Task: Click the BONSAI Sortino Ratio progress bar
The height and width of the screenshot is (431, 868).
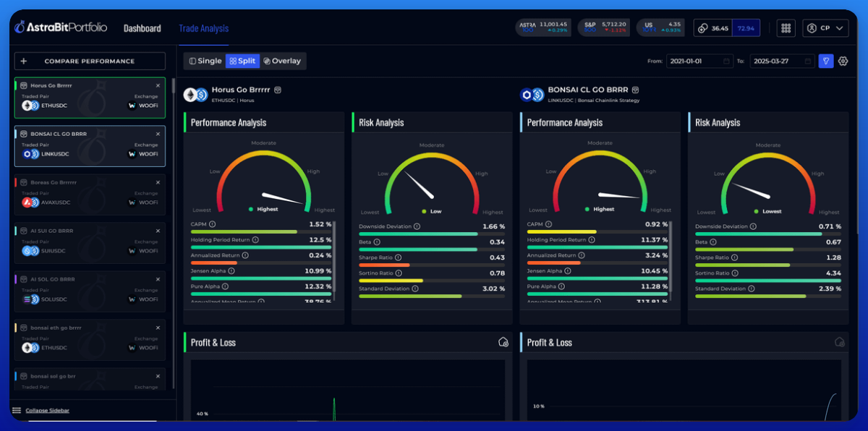Action: pos(768,281)
